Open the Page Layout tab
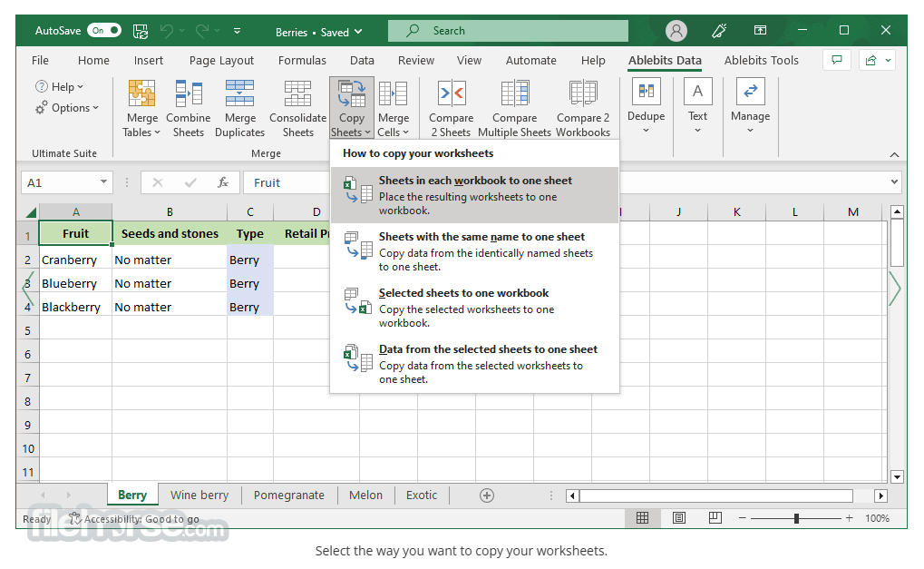Image resolution: width=924 pixels, height=569 pixels. [221, 60]
